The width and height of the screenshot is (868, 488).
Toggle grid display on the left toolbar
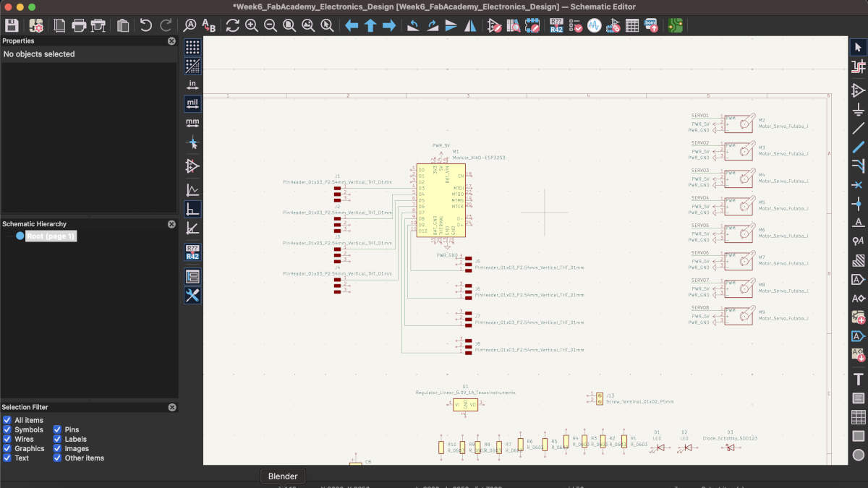(192, 48)
